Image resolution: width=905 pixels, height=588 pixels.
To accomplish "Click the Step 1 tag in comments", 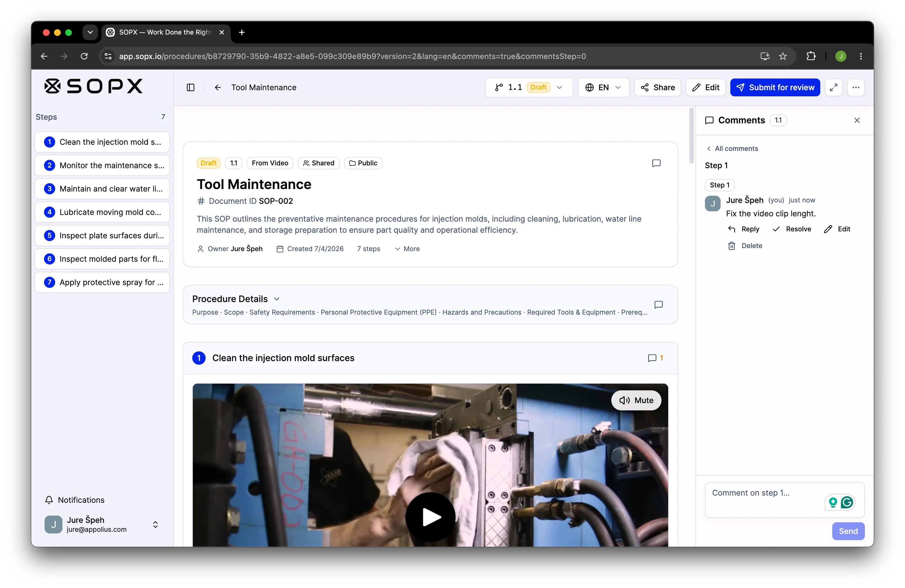I will tap(719, 185).
